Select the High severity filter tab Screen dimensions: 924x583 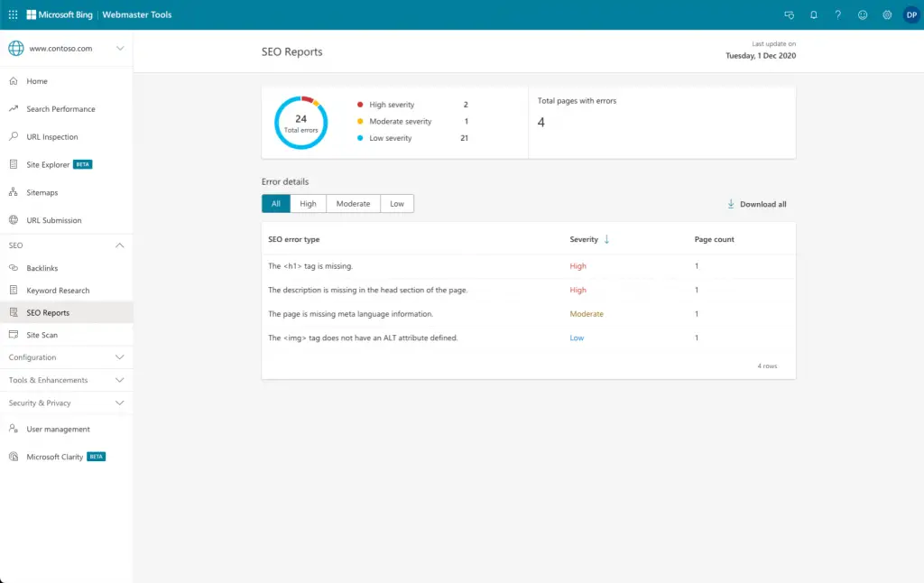pyautogui.click(x=309, y=203)
